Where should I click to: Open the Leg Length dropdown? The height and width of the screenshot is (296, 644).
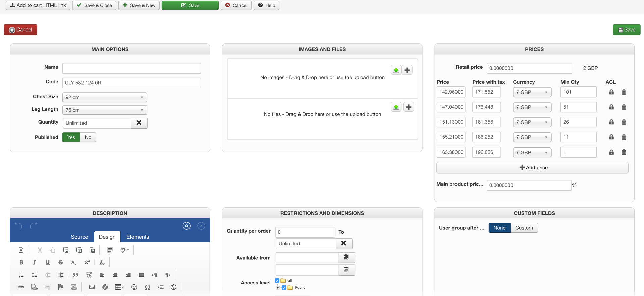[105, 110]
